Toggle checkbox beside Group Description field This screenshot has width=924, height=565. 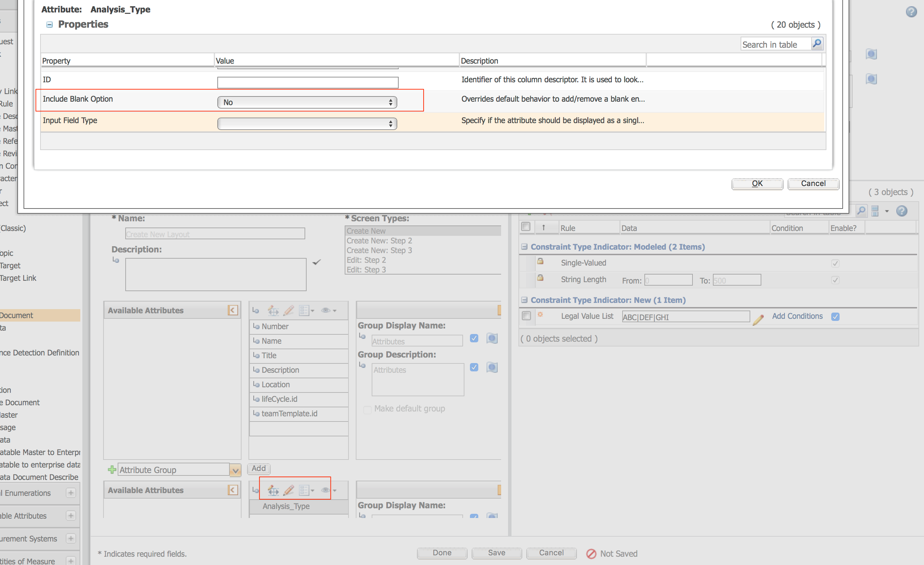coord(474,367)
